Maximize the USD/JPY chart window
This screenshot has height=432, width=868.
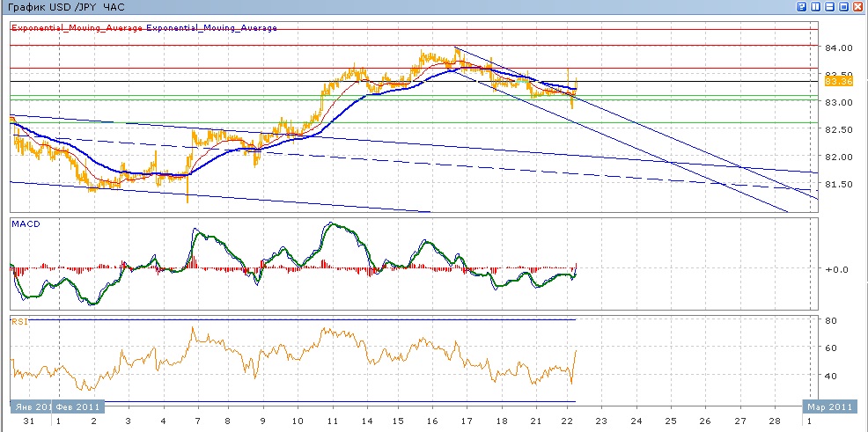point(843,7)
